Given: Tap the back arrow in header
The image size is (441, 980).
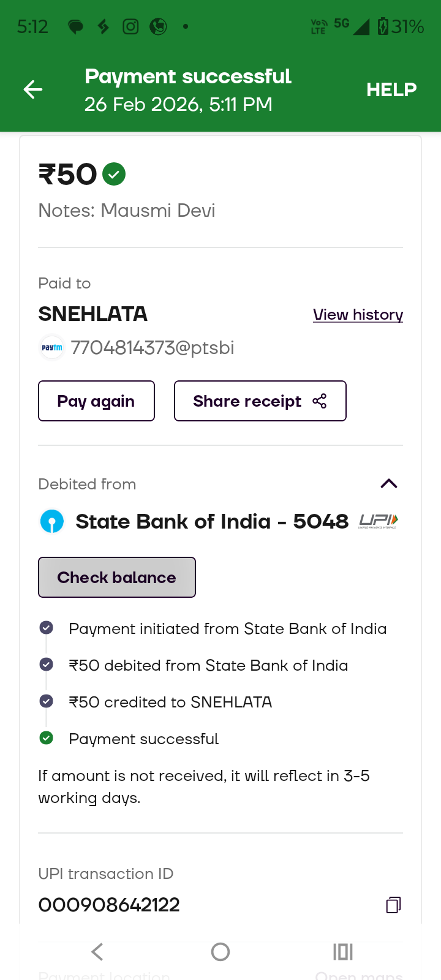Looking at the screenshot, I should pyautogui.click(x=33, y=90).
